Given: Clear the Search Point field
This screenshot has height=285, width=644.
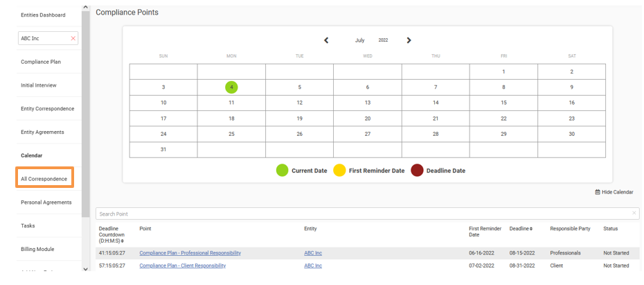Looking at the screenshot, I should point(634,214).
